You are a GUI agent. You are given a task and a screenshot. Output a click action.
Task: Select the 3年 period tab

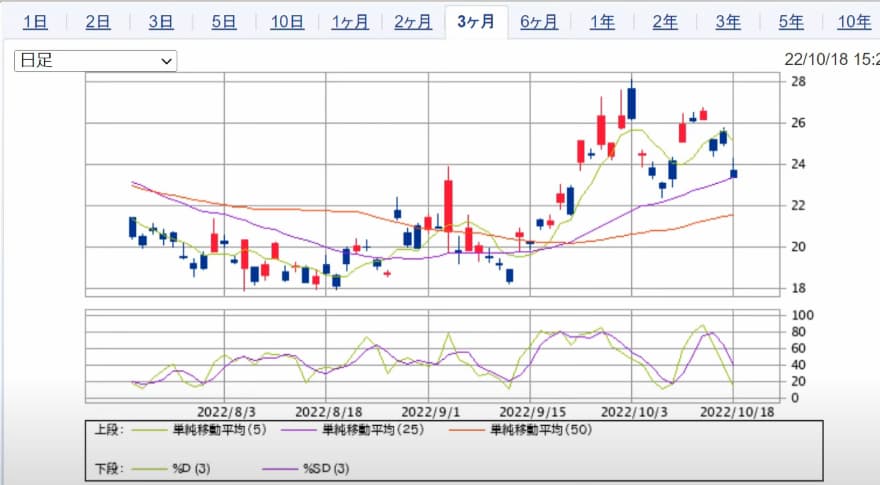tap(728, 22)
